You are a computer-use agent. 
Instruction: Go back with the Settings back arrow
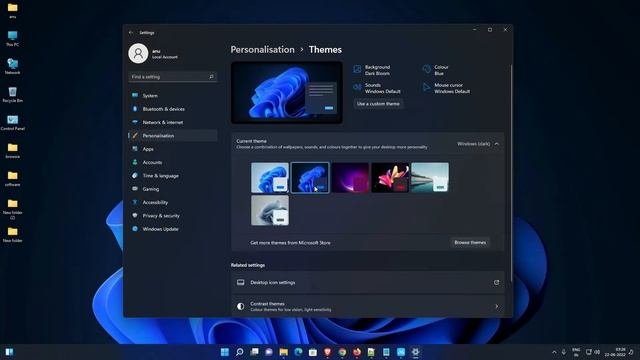pos(131,33)
